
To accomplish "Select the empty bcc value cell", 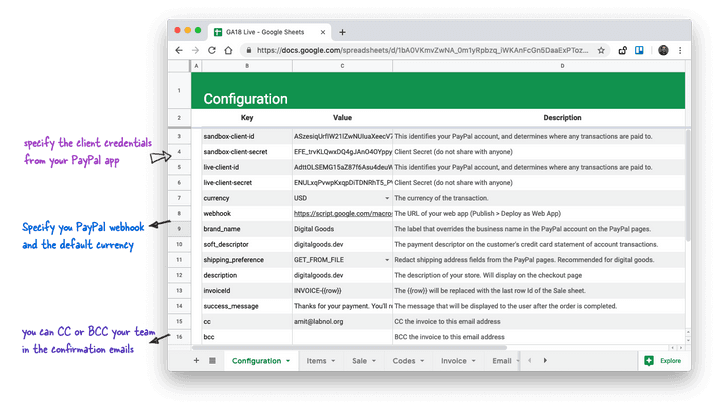I will (x=343, y=337).
